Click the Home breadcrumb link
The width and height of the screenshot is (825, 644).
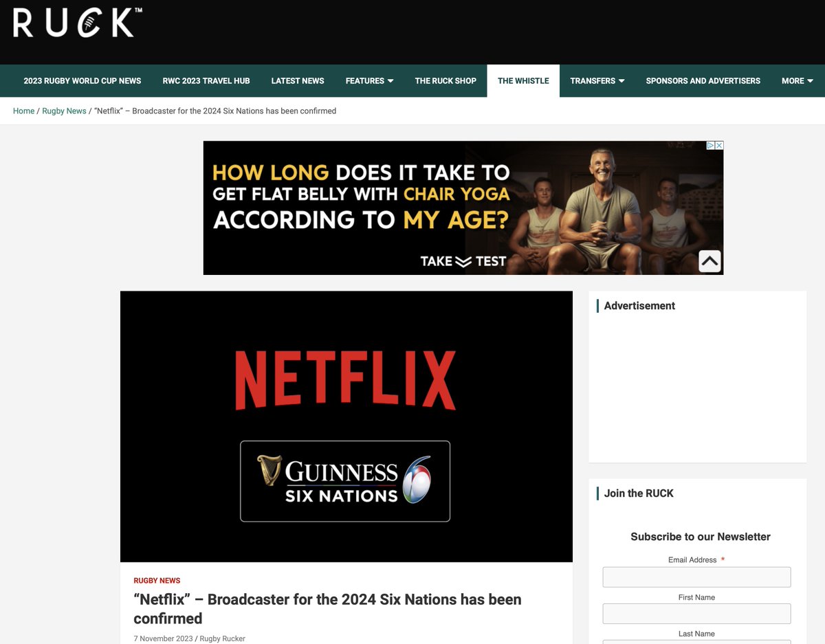pos(23,111)
